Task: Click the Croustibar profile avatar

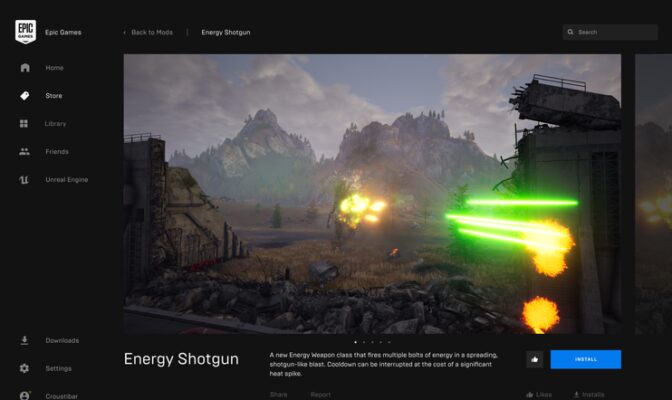Action: click(24, 395)
